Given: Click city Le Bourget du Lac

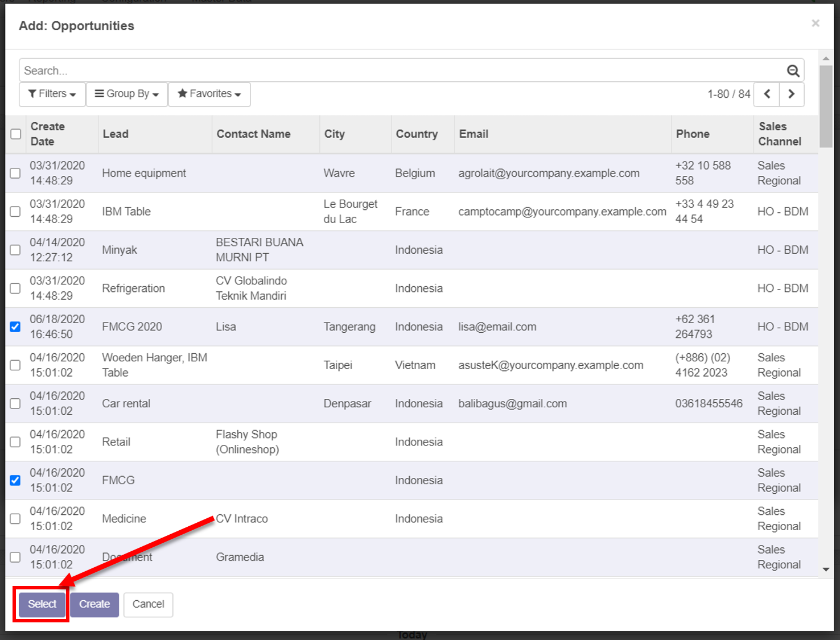Looking at the screenshot, I should [x=351, y=212].
